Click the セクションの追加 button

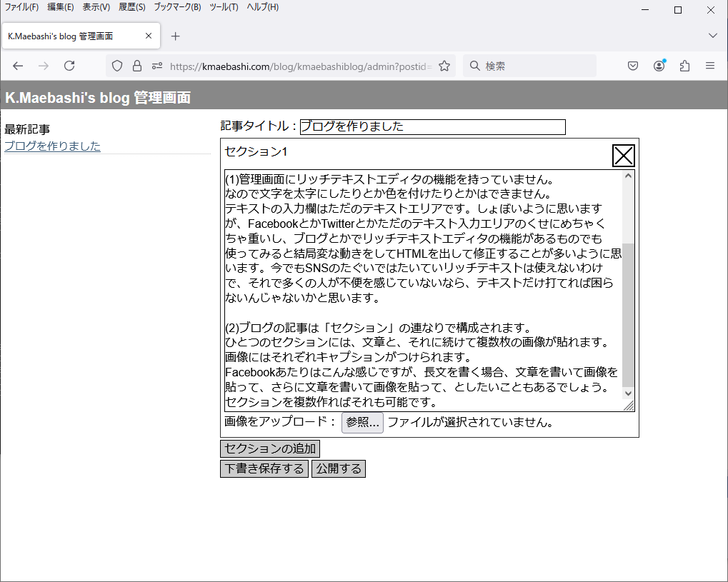270,448
